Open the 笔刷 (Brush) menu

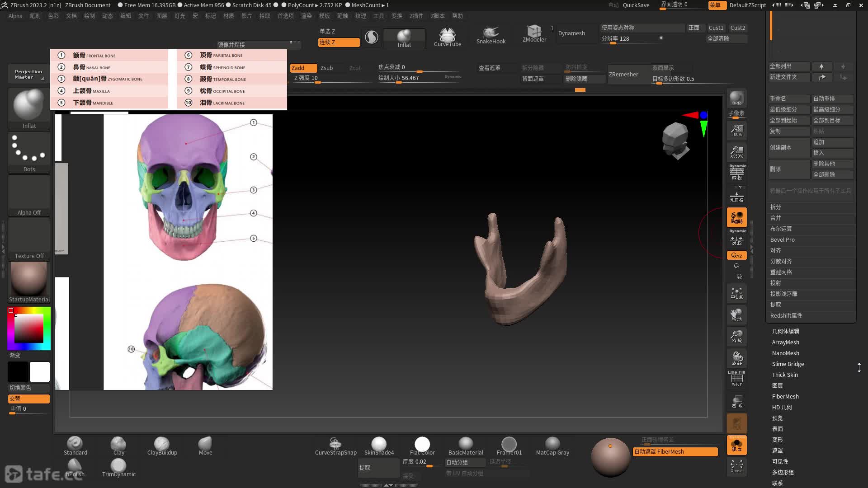(35, 16)
